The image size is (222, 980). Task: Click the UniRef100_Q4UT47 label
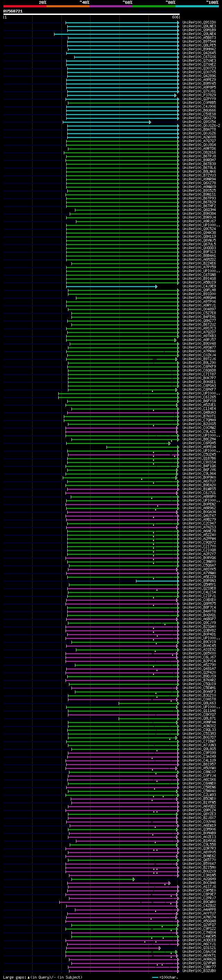(x=199, y=516)
